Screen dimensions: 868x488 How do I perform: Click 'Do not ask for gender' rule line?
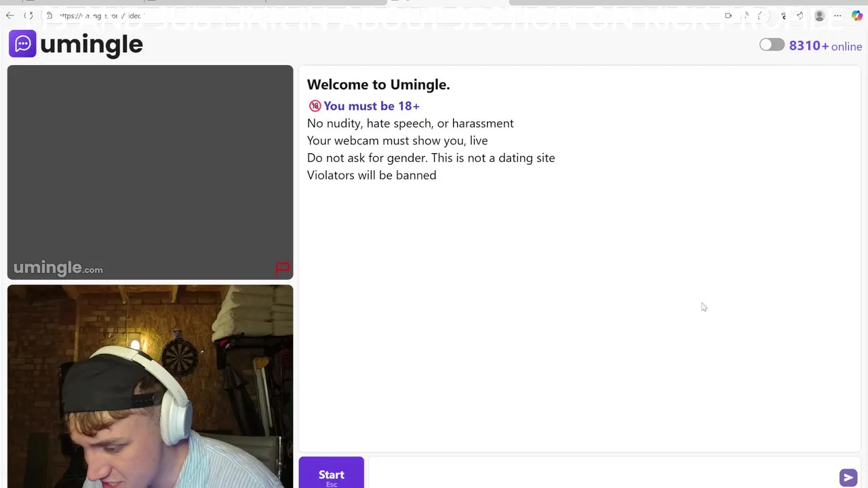[431, 158]
